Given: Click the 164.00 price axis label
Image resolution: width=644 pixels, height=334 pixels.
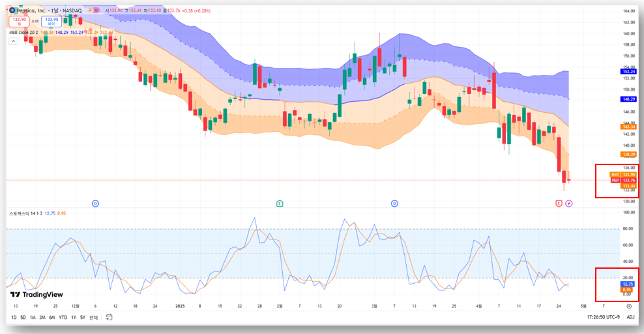Looking at the screenshot, I should [629, 11].
